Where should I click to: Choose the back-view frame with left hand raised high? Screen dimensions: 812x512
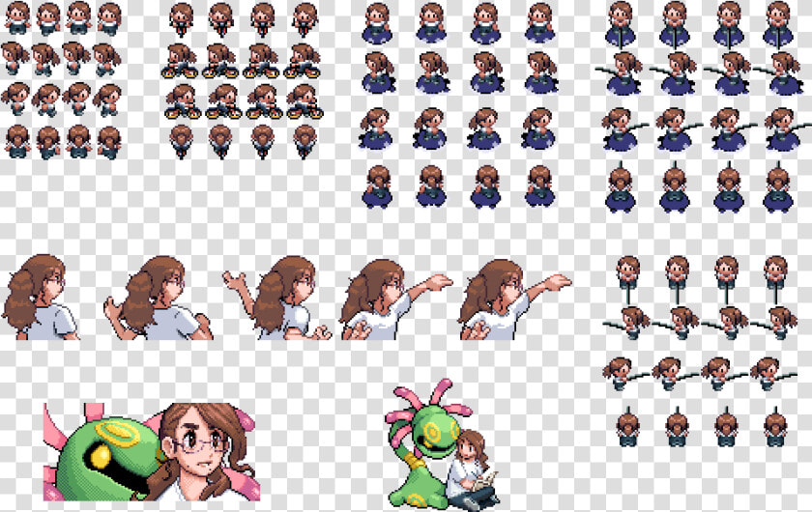click(x=277, y=298)
